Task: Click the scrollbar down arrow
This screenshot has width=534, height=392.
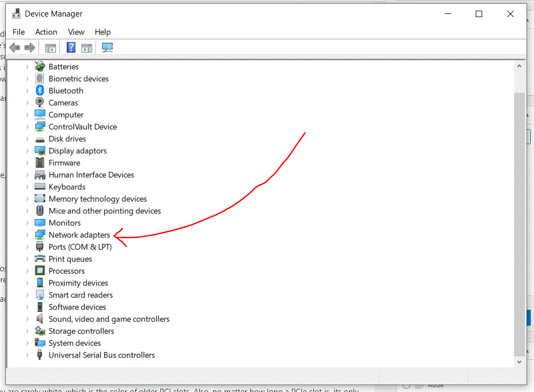Action: click(x=518, y=362)
